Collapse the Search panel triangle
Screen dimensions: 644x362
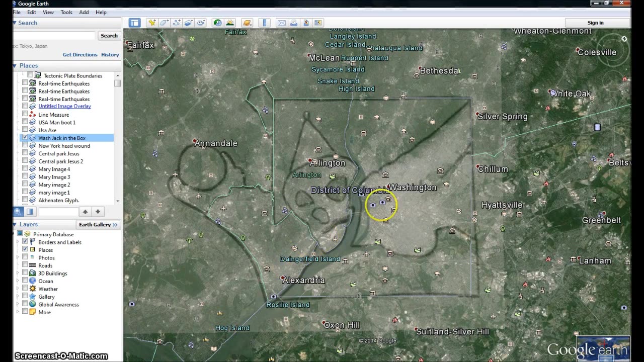(15, 23)
